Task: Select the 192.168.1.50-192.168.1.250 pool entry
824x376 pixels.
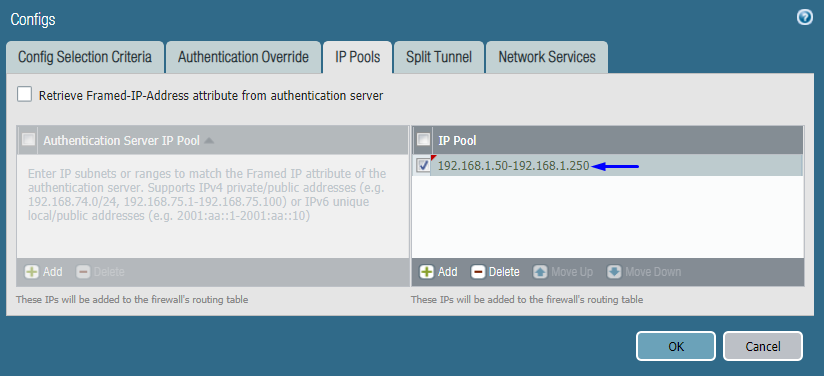Action: 513,166
